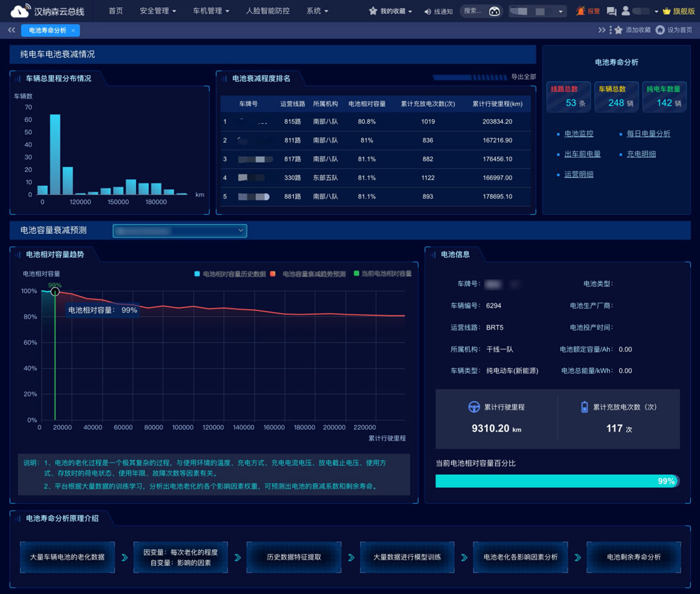Viewport: 700px width, 594px height.
Task: Focus the 搜索 search input field
Action: 474,11
